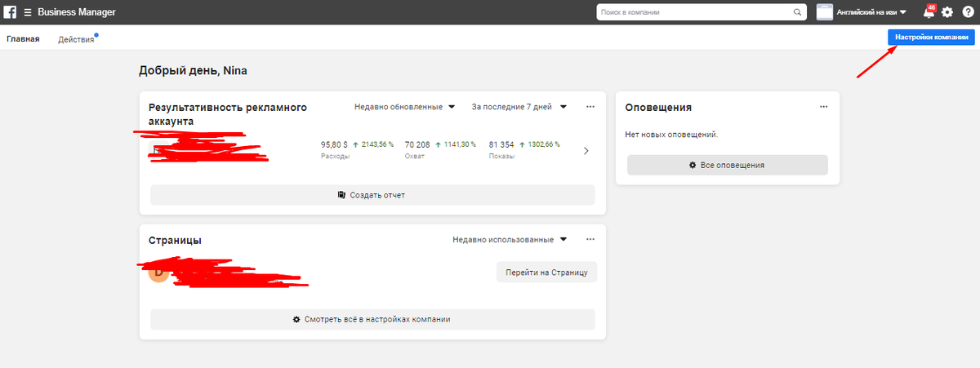Click the 1141,30 % reach change indicator
Viewport: 980px width, 368px height.
pyautogui.click(x=457, y=144)
